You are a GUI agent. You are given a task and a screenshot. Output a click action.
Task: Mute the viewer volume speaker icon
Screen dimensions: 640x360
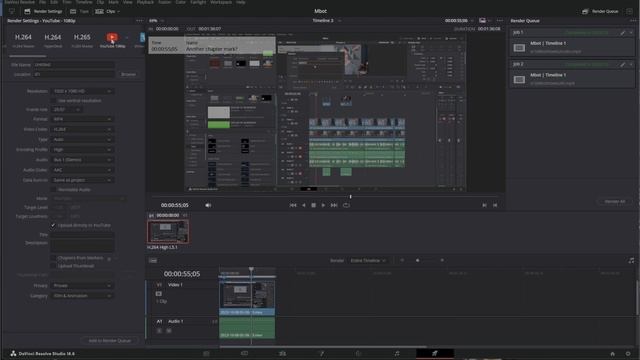tap(208, 205)
